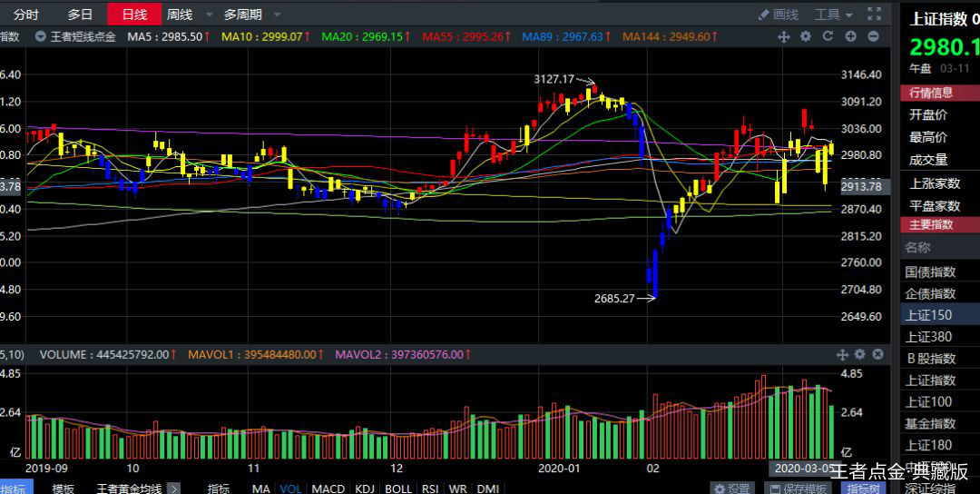The width and height of the screenshot is (980, 494).
Task: Zoom in chart with plus icon
Action: (x=850, y=36)
